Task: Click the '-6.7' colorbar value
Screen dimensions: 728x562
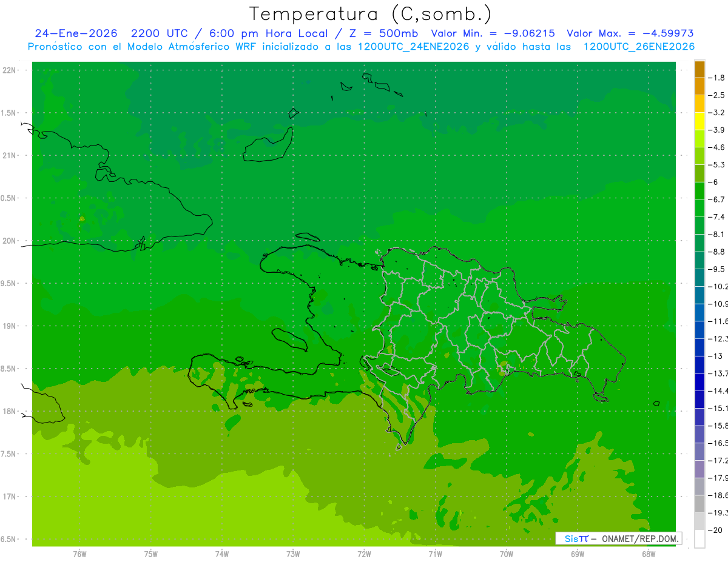Action: tap(716, 199)
